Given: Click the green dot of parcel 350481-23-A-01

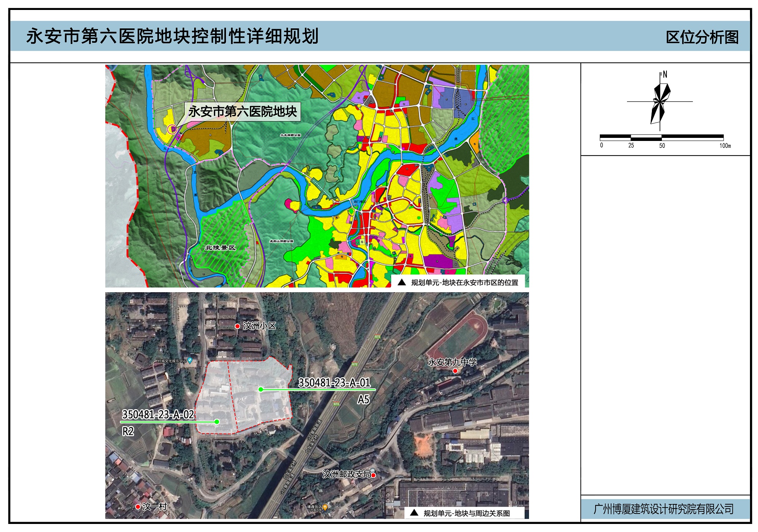Looking at the screenshot, I should click(x=261, y=389).
